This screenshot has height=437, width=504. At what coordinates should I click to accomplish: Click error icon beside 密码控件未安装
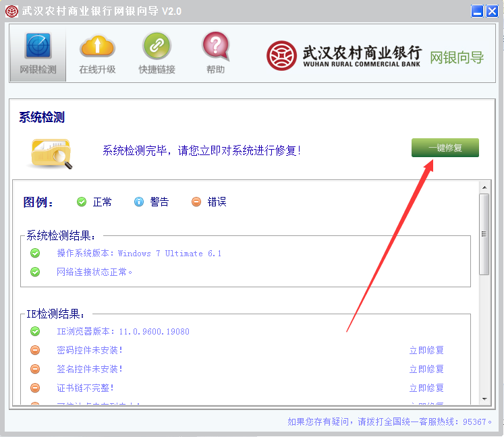(x=35, y=350)
